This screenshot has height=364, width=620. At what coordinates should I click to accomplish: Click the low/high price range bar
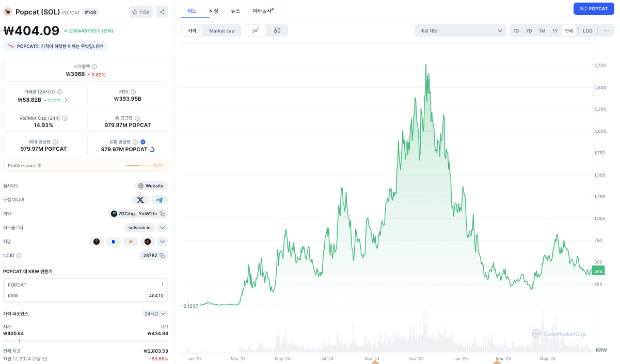[86, 340]
